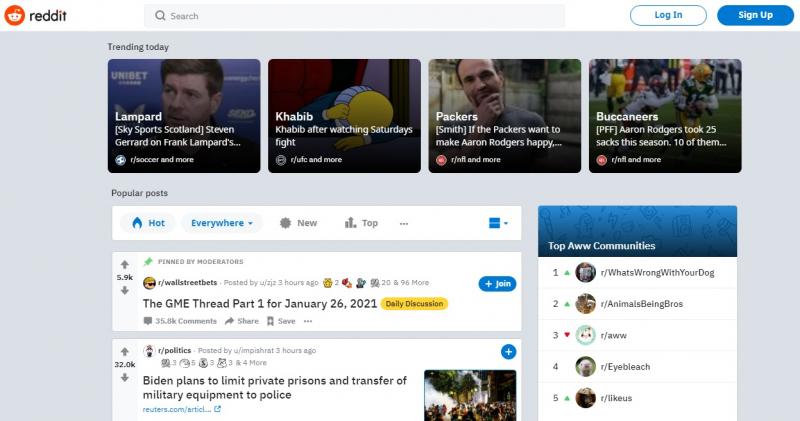Open more sort options three dots

click(404, 224)
